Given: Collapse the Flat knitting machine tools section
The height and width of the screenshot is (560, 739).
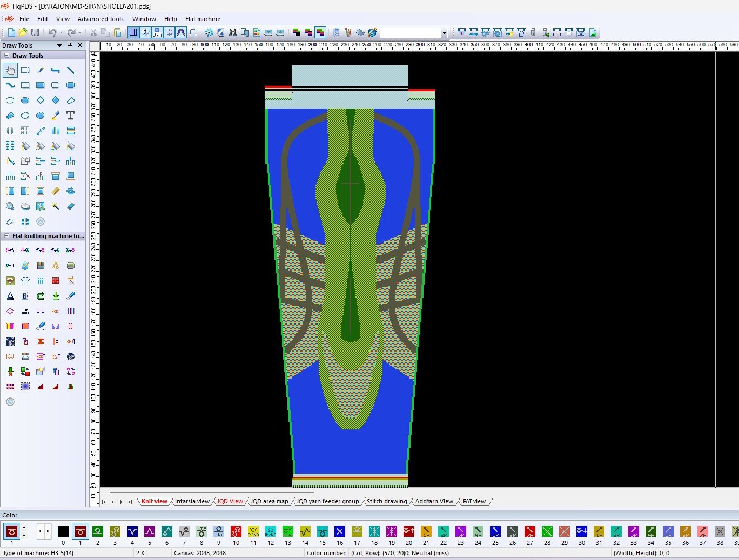Looking at the screenshot, I should pyautogui.click(x=7, y=236).
